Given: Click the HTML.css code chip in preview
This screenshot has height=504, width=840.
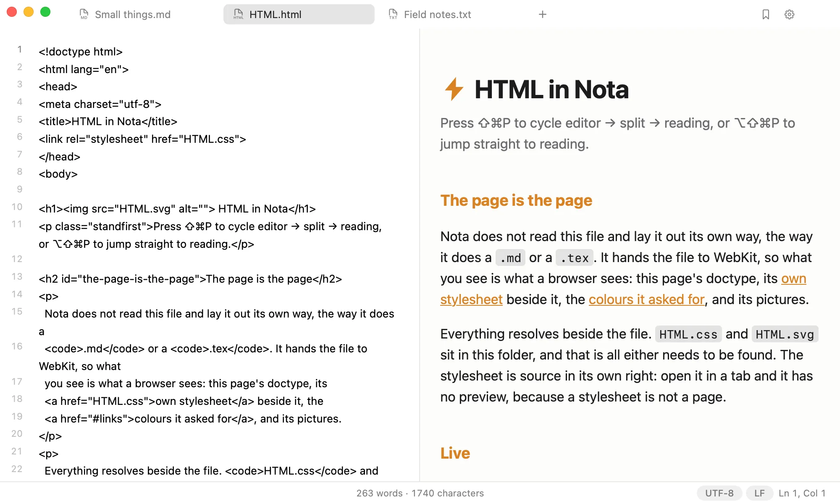Looking at the screenshot, I should point(688,334).
